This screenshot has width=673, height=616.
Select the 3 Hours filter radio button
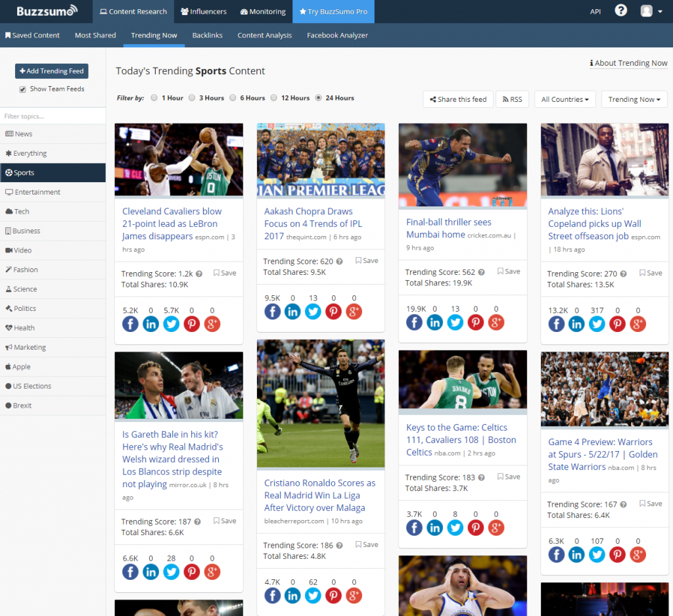[x=192, y=98]
